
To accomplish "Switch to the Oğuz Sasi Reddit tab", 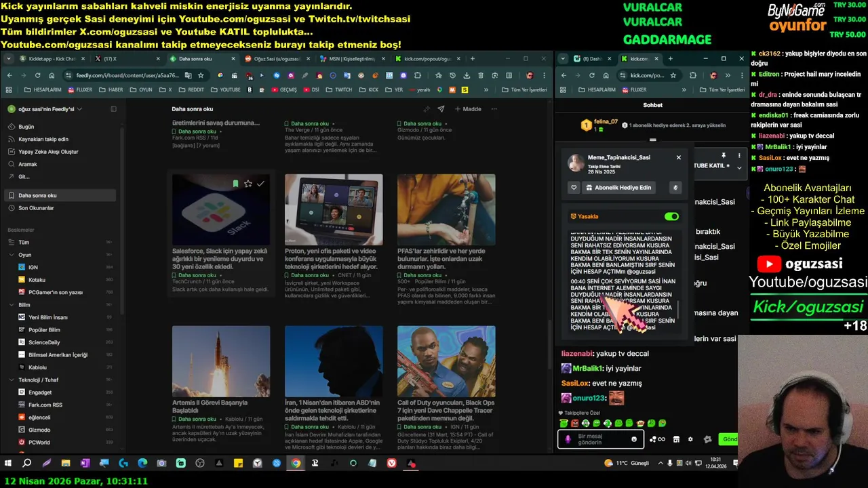I will [x=276, y=59].
